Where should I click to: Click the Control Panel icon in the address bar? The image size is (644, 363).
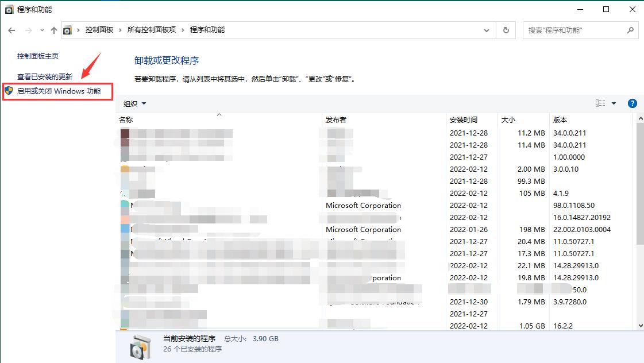[67, 30]
